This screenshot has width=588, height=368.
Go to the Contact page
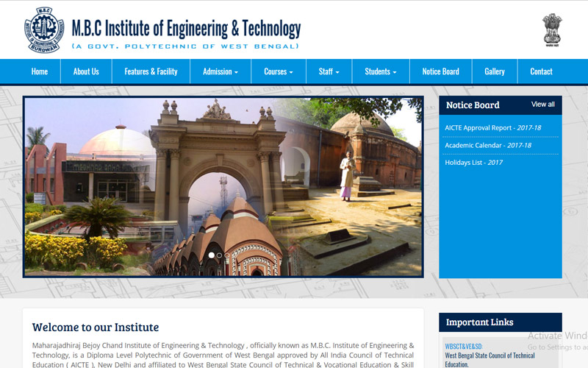tap(541, 71)
